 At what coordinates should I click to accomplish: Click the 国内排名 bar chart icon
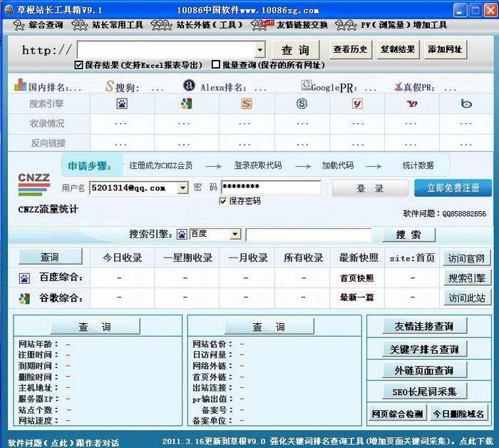tap(20, 85)
